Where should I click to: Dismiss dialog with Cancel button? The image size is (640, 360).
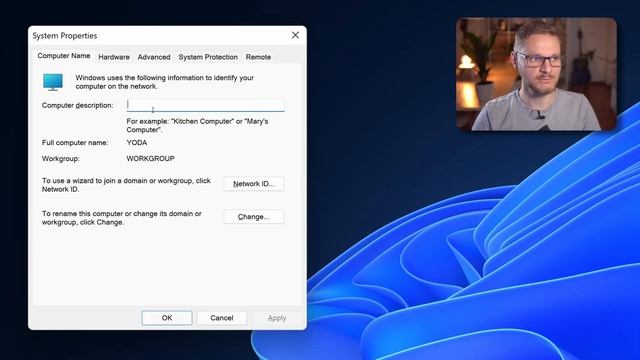coord(222,318)
